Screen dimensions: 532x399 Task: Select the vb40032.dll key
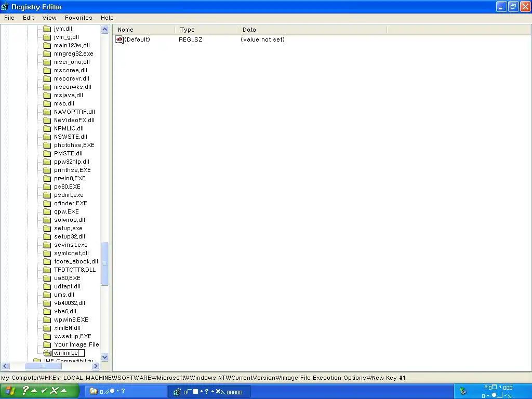70,303
